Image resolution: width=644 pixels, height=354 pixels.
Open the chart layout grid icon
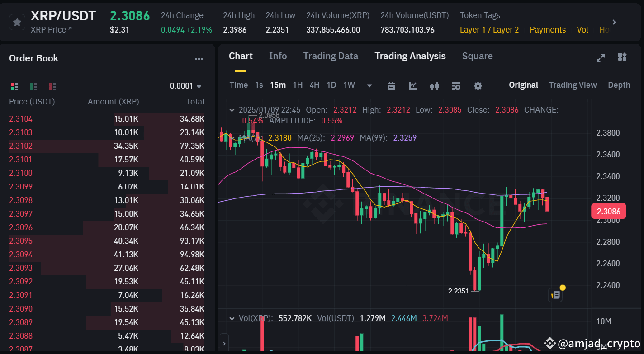tap(622, 57)
